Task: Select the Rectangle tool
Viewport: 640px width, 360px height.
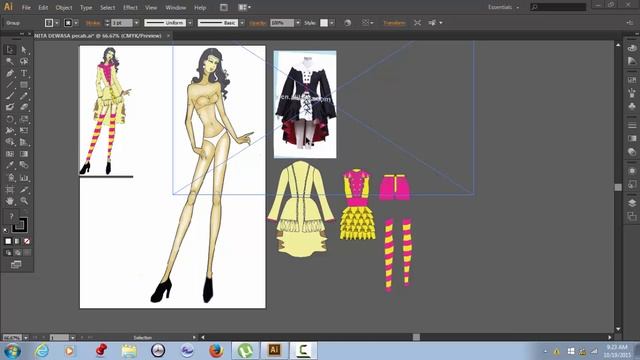Action: [x=24, y=84]
